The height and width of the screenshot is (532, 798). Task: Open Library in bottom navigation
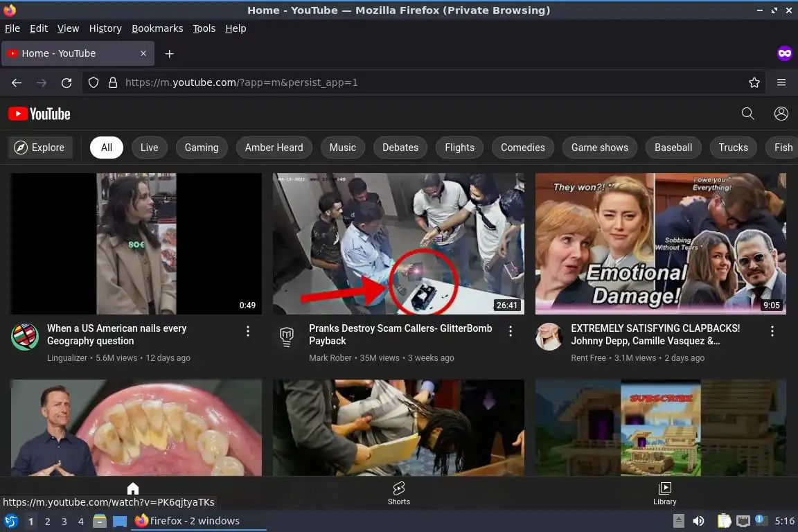665,493
